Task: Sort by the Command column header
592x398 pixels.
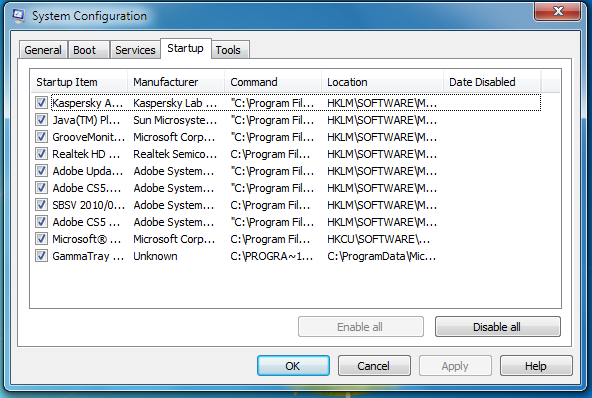Action: tap(273, 82)
